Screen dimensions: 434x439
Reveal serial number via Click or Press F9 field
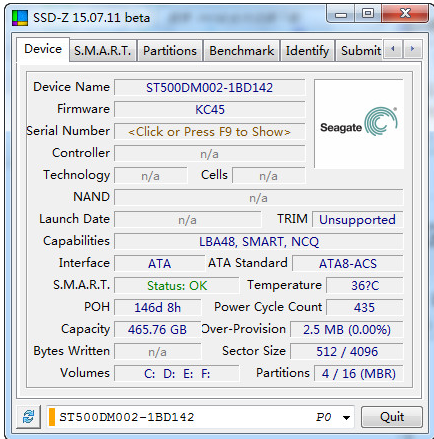pyautogui.click(x=210, y=132)
